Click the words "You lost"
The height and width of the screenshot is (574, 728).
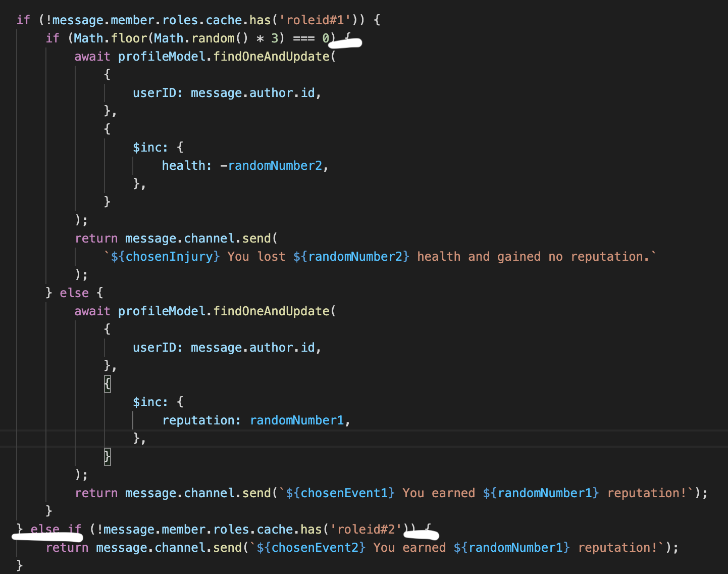(x=256, y=257)
